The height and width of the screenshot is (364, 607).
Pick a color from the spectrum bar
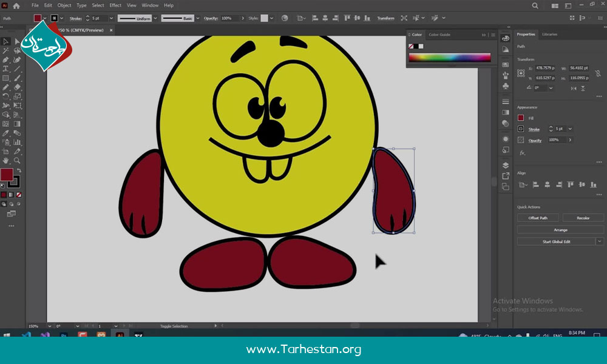pyautogui.click(x=449, y=58)
